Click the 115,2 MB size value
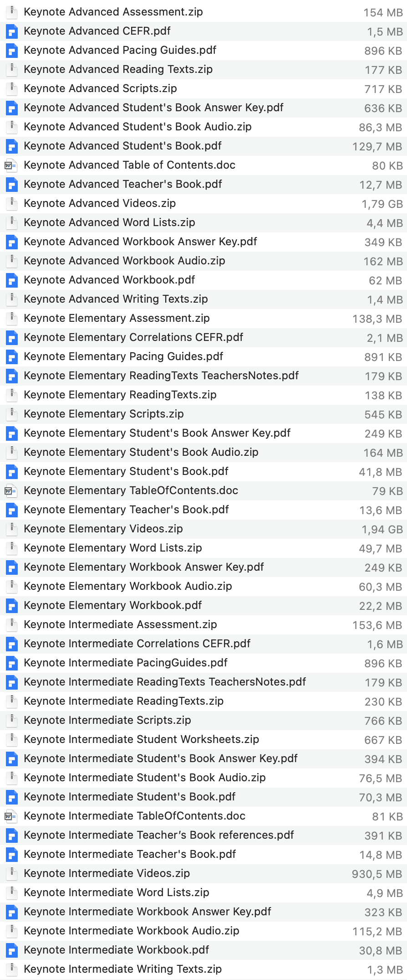Image resolution: width=407 pixels, height=980 pixels. click(x=377, y=932)
